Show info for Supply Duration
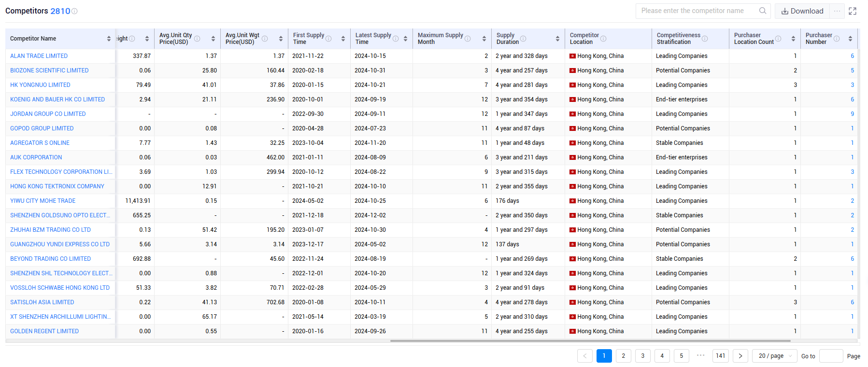 click(x=523, y=39)
